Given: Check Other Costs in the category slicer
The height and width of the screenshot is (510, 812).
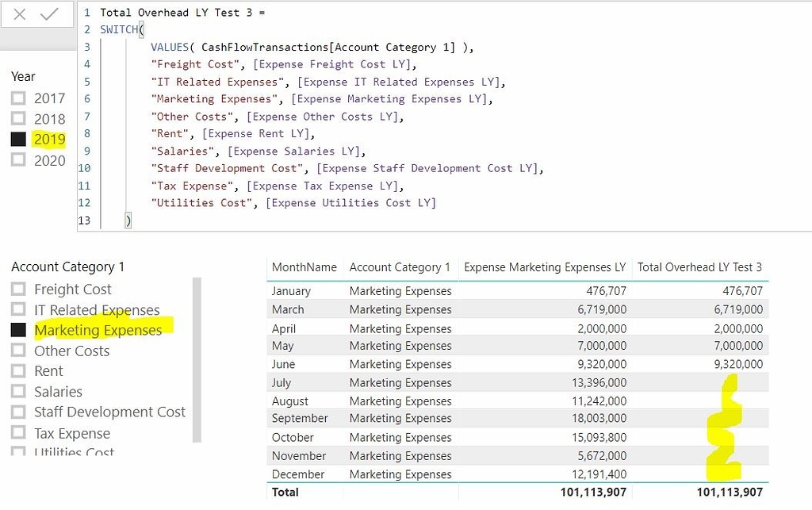Looking at the screenshot, I should 19,350.
